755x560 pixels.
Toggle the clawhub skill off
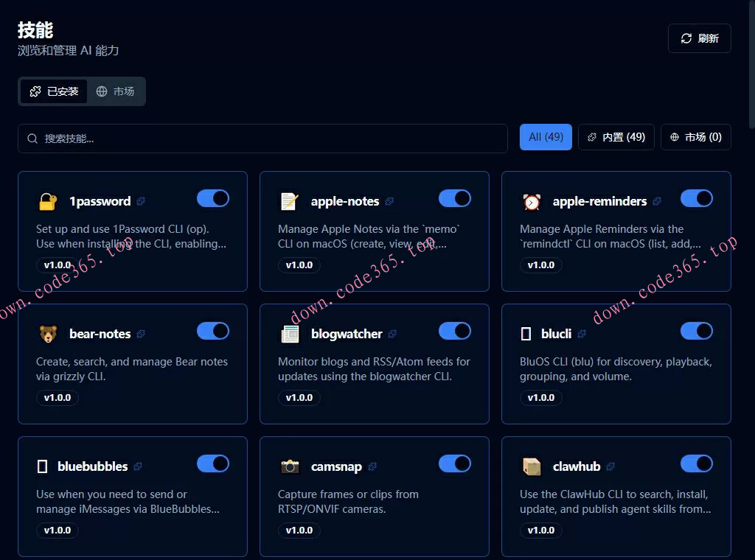697,463
